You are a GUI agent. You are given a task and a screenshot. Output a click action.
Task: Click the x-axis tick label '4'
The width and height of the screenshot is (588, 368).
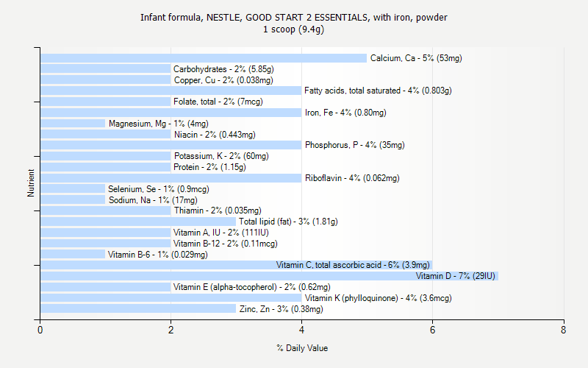pos(301,330)
